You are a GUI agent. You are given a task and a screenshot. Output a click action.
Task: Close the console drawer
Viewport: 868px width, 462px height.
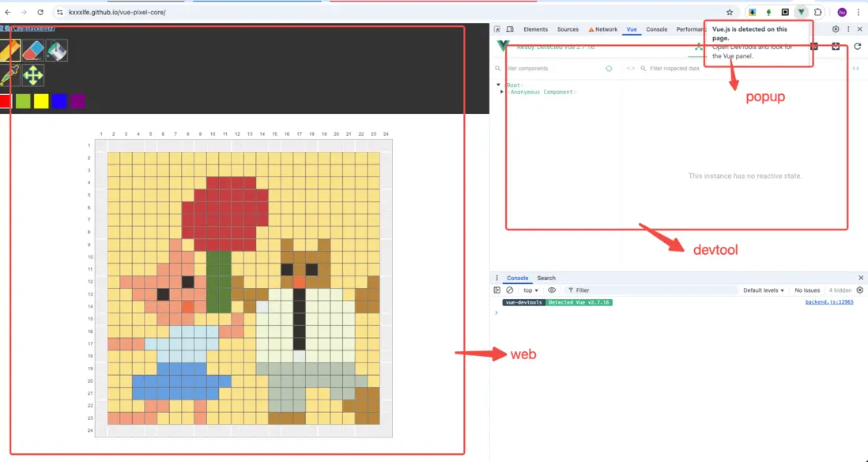tap(861, 278)
